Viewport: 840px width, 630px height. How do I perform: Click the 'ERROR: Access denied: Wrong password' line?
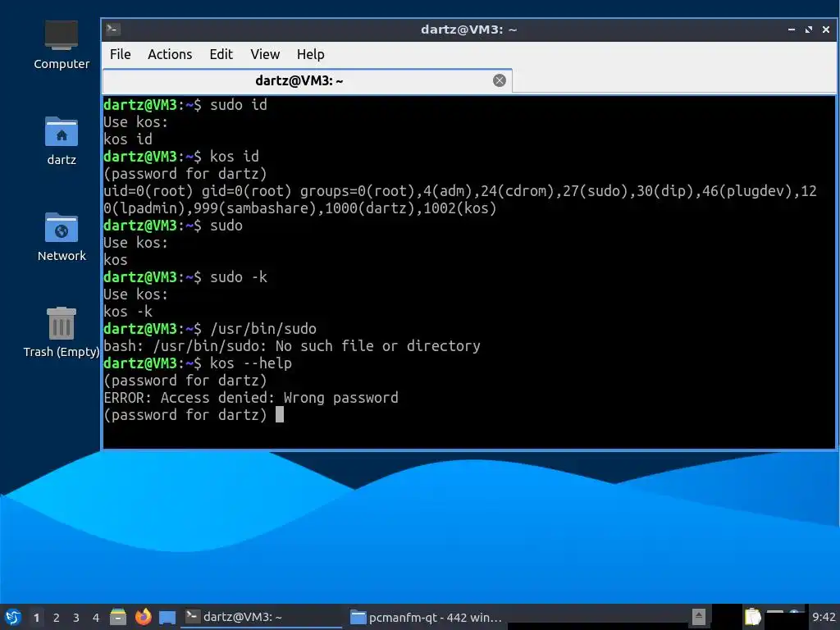pyautogui.click(x=251, y=398)
